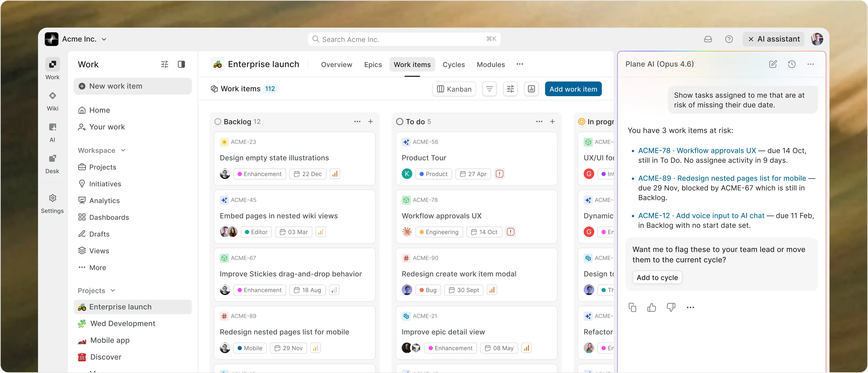The height and width of the screenshot is (373, 868).
Task: Start a new AI chat with edit icon
Action: coord(773,64)
